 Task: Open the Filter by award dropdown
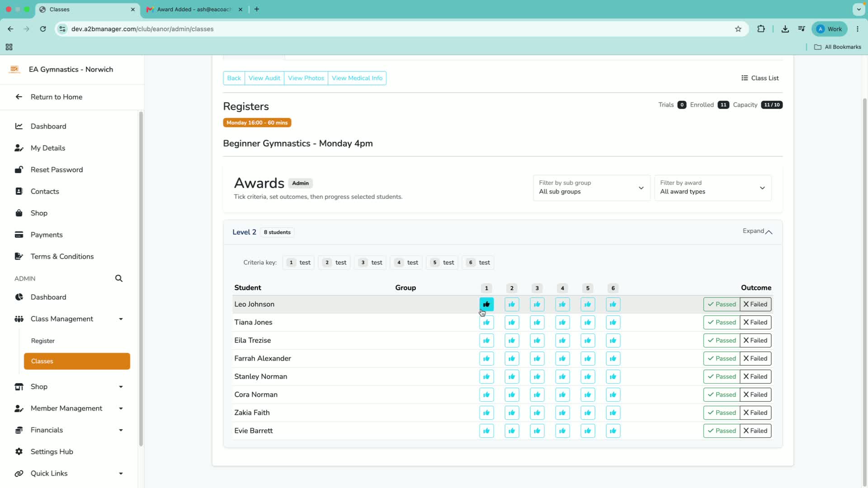point(712,188)
